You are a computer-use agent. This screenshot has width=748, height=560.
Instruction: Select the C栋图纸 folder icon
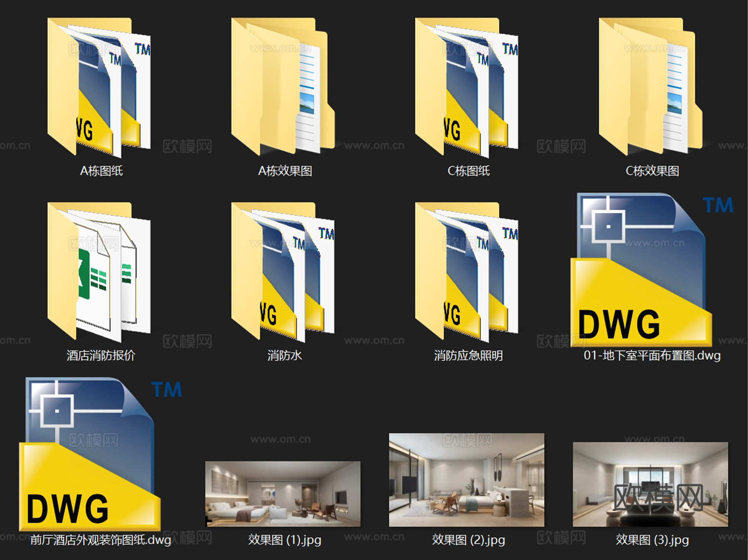[x=467, y=88]
